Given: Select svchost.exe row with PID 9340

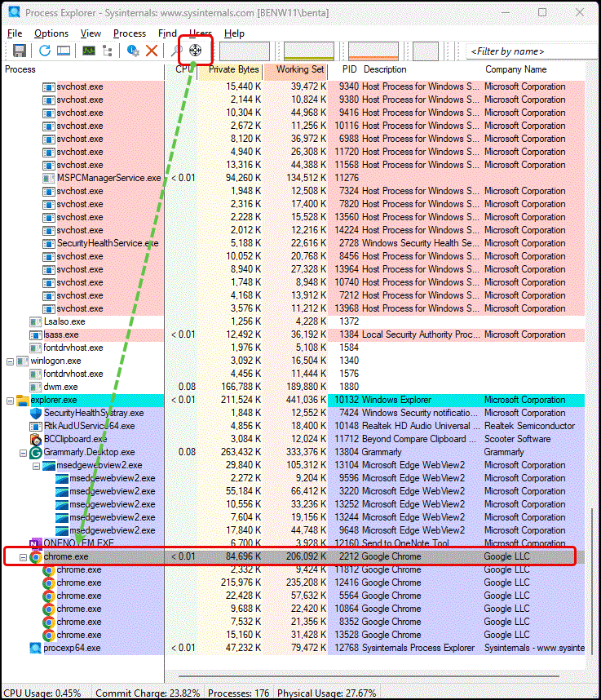Looking at the screenshot, I should tap(294, 86).
